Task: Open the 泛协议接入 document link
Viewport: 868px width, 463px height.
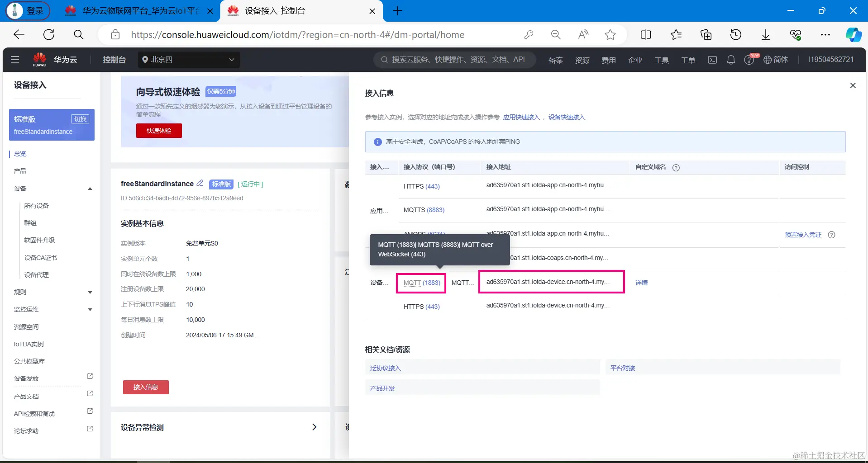Action: [x=386, y=368]
